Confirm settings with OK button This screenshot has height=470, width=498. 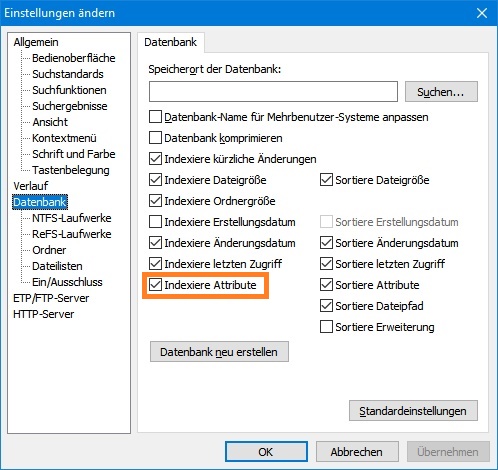(266, 452)
